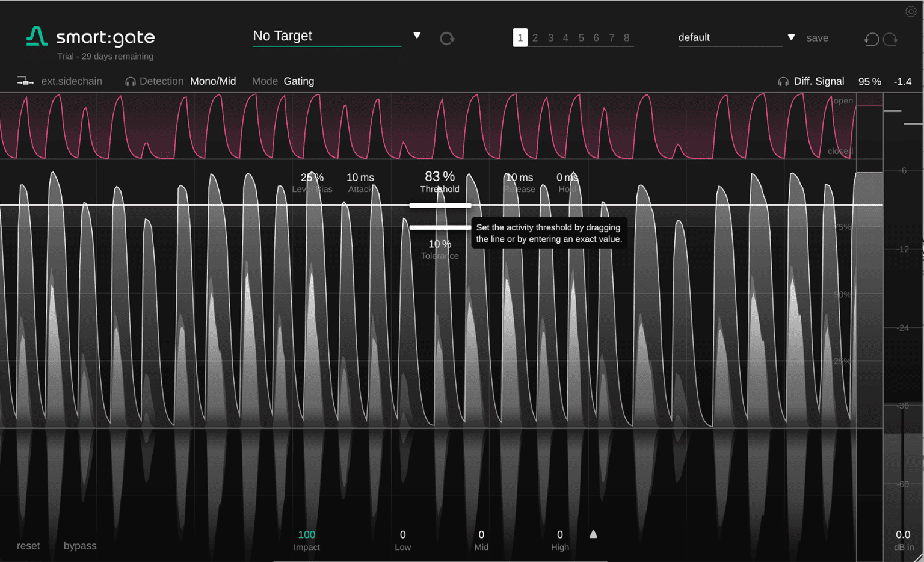Click the bypass button
The height and width of the screenshot is (562, 924).
point(79,545)
